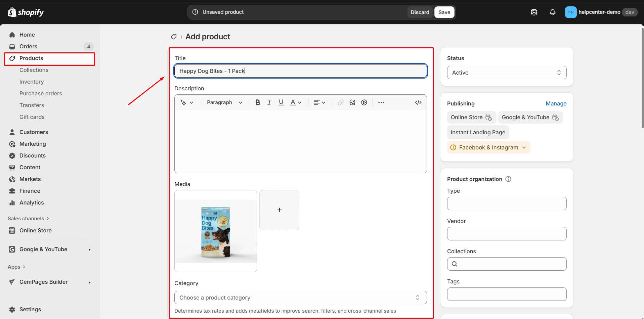The image size is (644, 319).
Task: Open Choose a product category dropdown
Action: coord(300,298)
